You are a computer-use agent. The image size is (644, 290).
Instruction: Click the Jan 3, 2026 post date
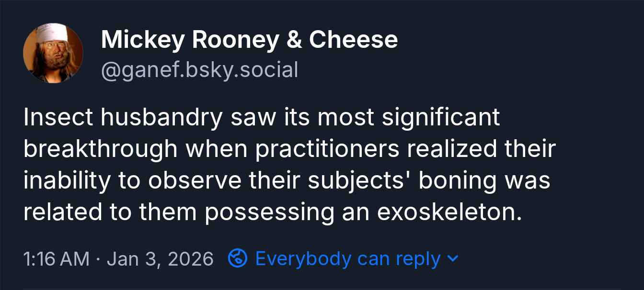(161, 258)
